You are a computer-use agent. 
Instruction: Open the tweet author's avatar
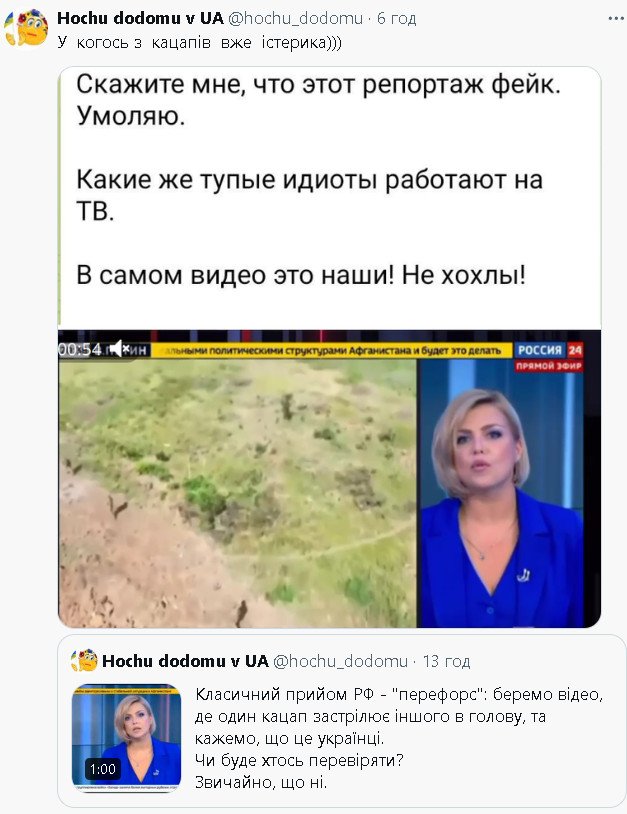(x=26, y=28)
